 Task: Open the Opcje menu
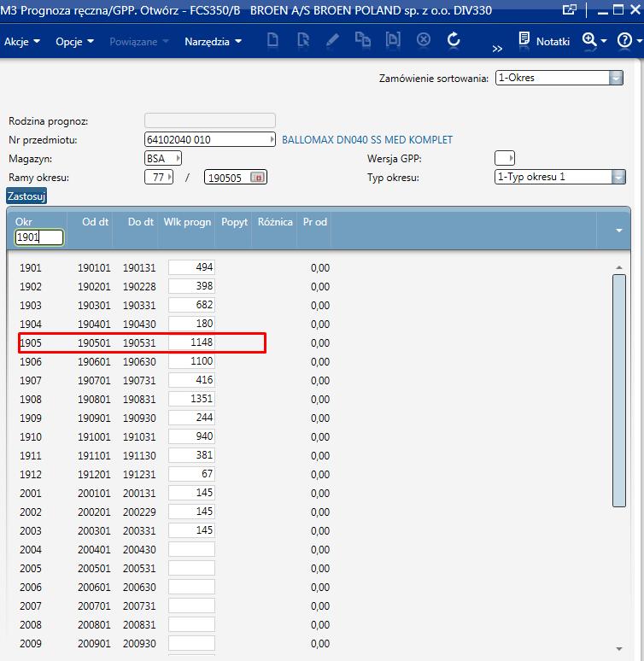click(x=74, y=41)
